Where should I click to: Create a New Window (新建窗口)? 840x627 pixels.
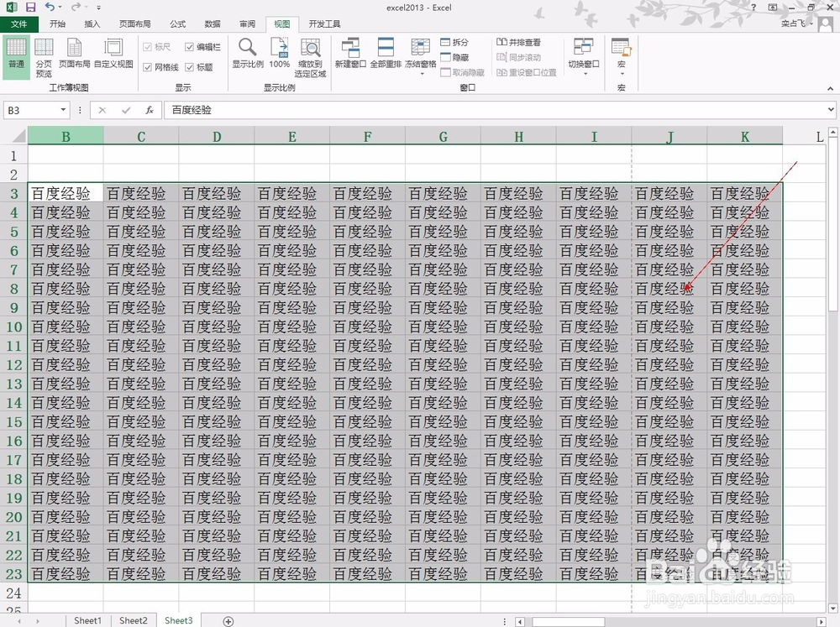point(350,57)
